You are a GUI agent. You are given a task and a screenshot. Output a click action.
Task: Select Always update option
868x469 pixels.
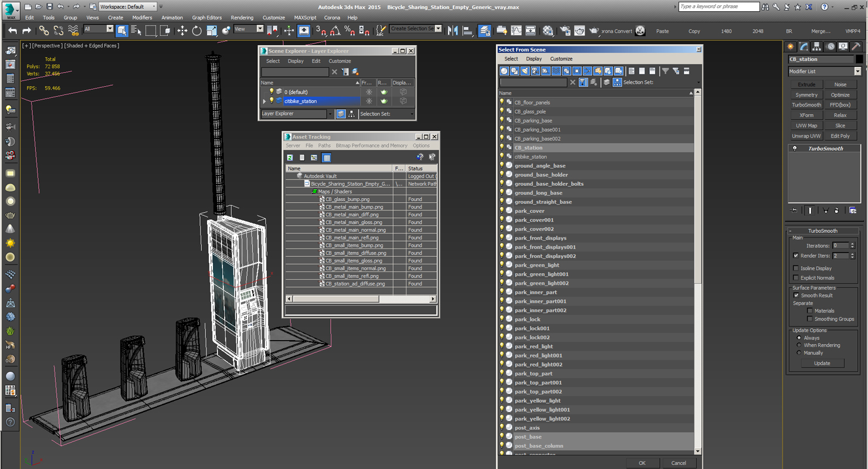point(799,338)
